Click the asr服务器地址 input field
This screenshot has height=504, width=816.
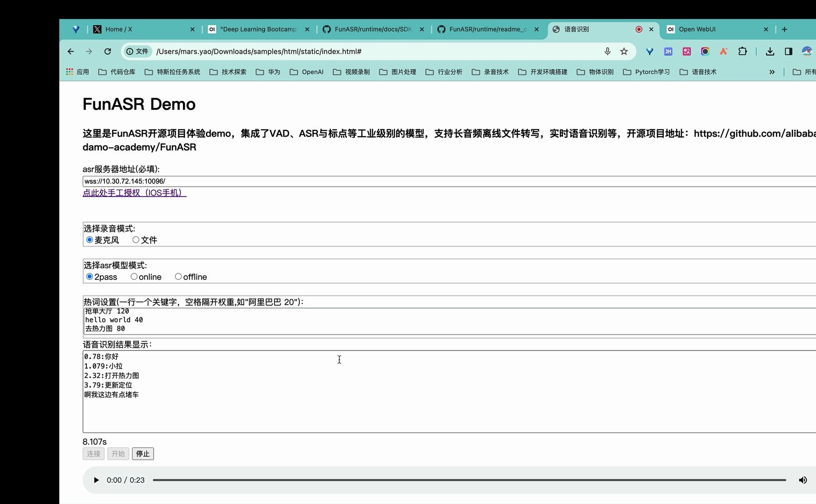pyautogui.click(x=449, y=181)
